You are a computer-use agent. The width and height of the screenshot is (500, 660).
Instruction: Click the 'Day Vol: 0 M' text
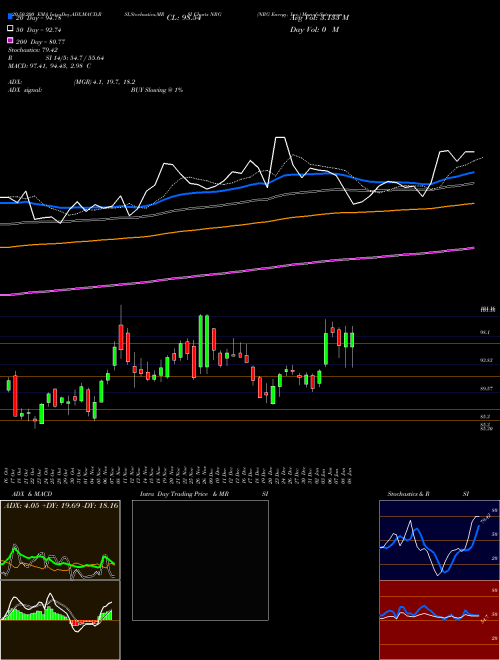click(x=314, y=29)
